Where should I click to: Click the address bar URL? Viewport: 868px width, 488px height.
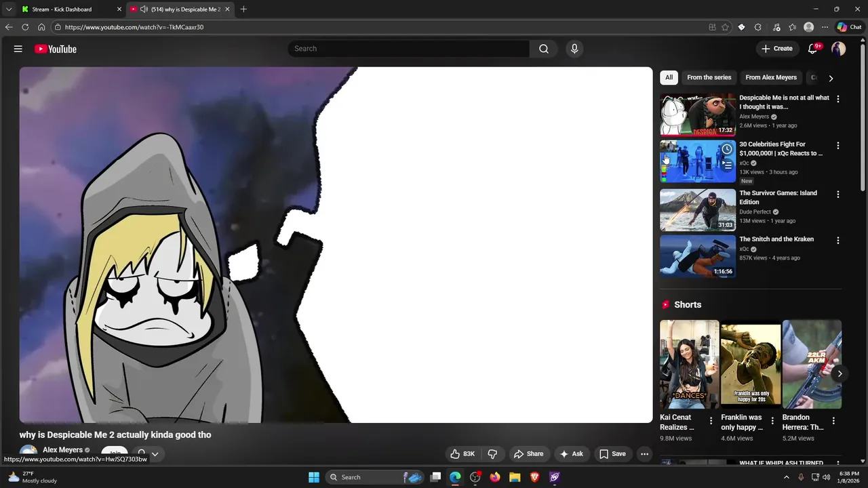pyautogui.click(x=134, y=27)
